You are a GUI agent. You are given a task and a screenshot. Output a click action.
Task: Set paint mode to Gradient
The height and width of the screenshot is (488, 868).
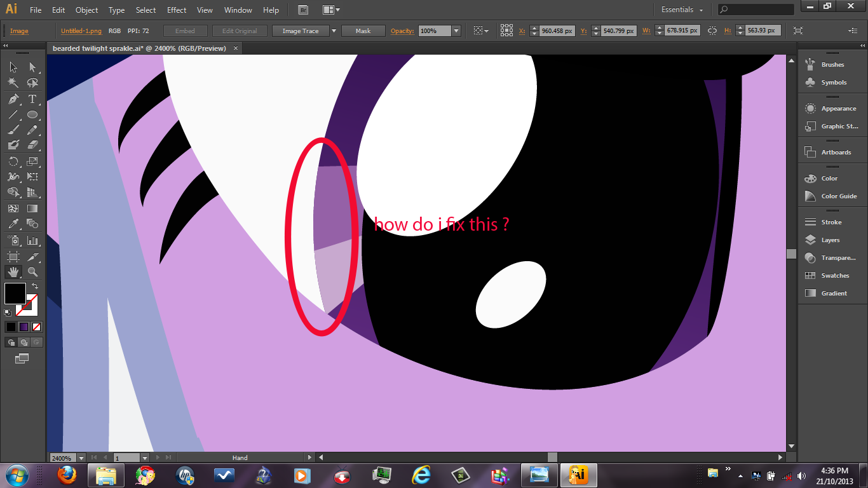[x=24, y=327]
